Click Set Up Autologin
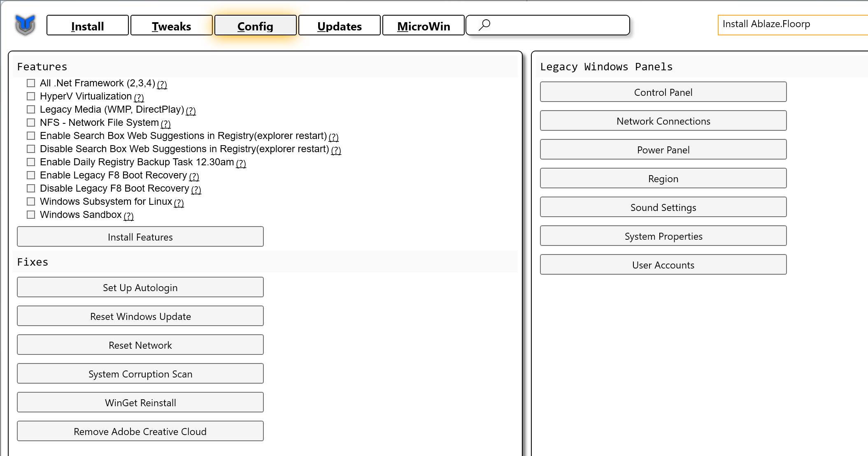 click(140, 287)
